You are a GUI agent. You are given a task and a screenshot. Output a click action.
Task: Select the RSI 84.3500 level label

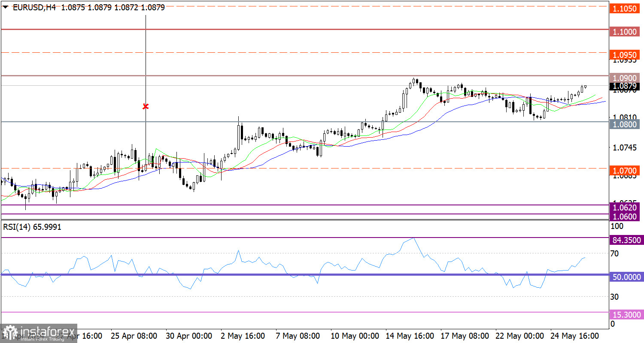pyautogui.click(x=626, y=240)
